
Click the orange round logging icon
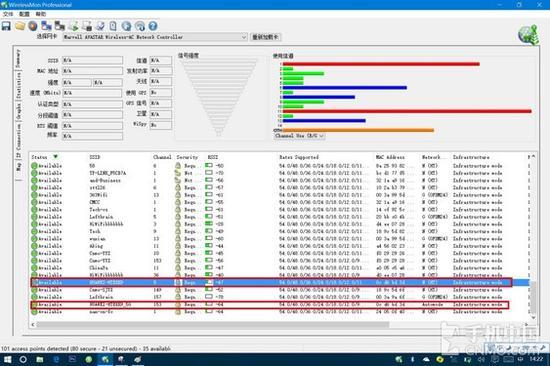point(33,26)
